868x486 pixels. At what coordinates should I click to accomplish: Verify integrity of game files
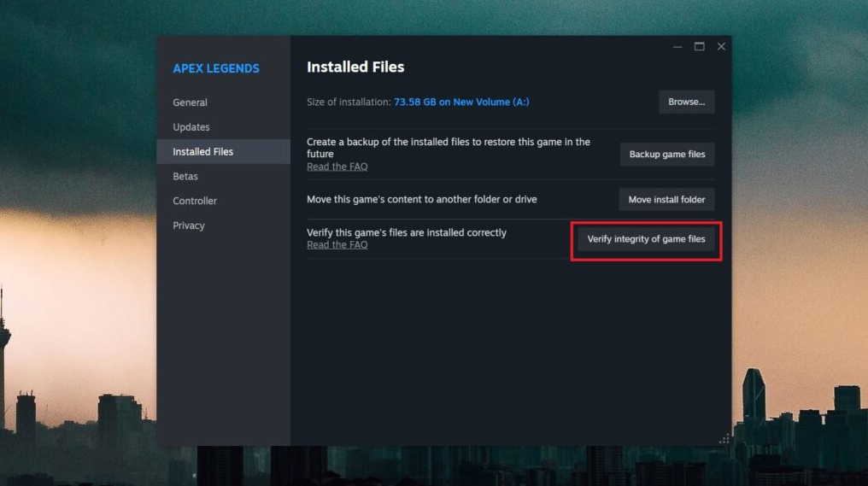coord(646,239)
